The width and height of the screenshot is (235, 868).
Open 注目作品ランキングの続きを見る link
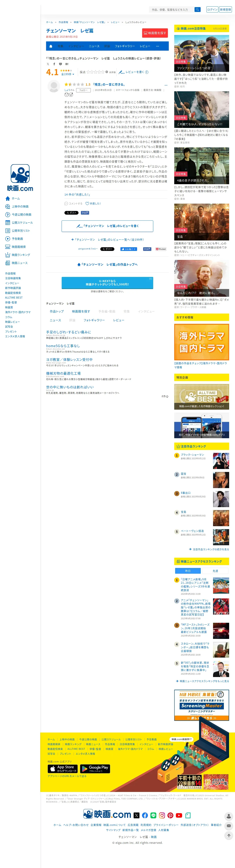[x=209, y=549]
